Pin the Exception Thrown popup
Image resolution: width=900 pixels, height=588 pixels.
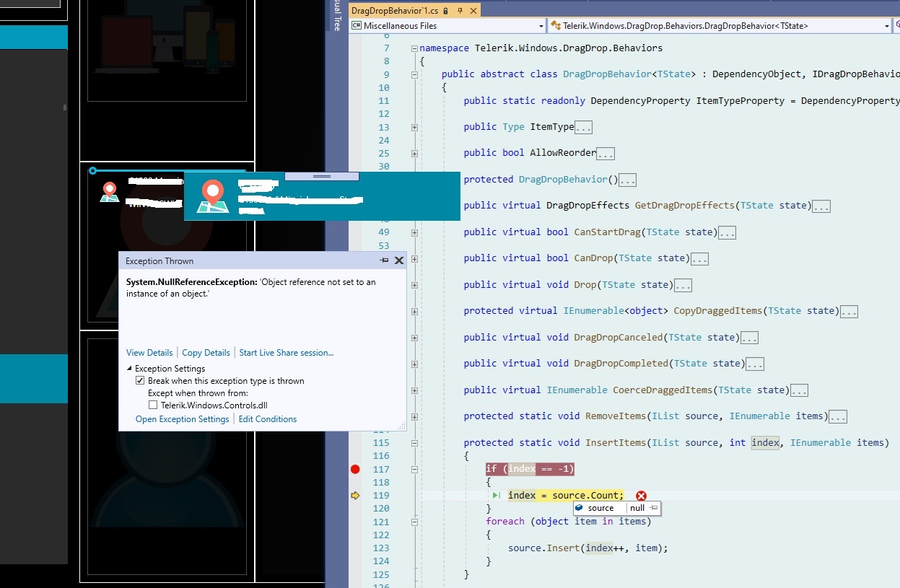point(384,260)
